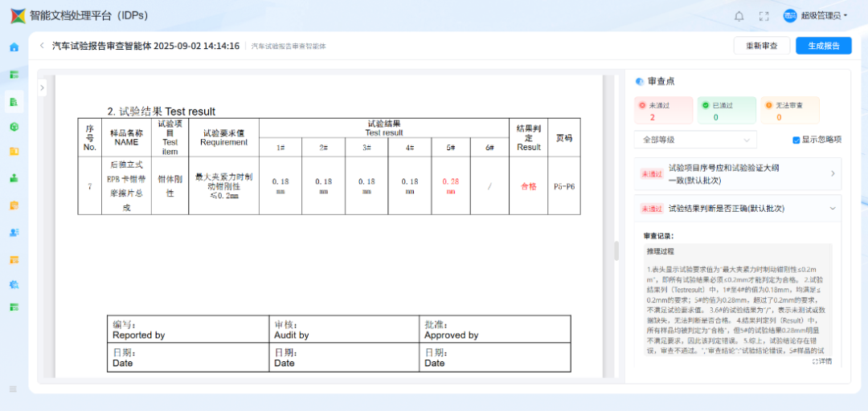Click the home icon in left sidebar
This screenshot has height=411, width=868.
click(x=14, y=47)
